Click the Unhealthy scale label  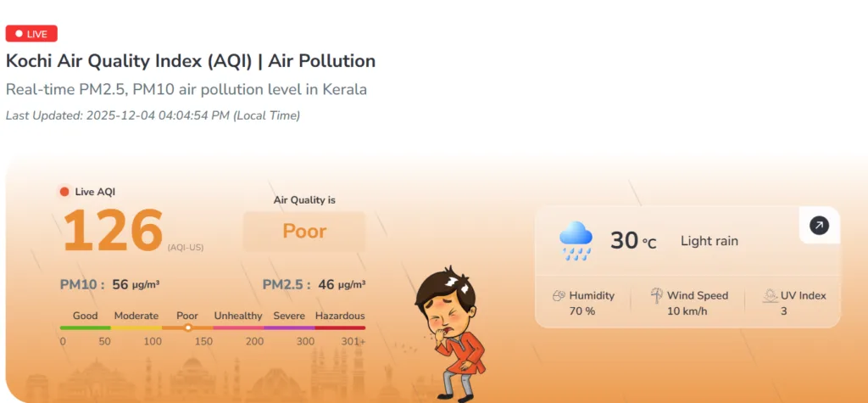[238, 316]
